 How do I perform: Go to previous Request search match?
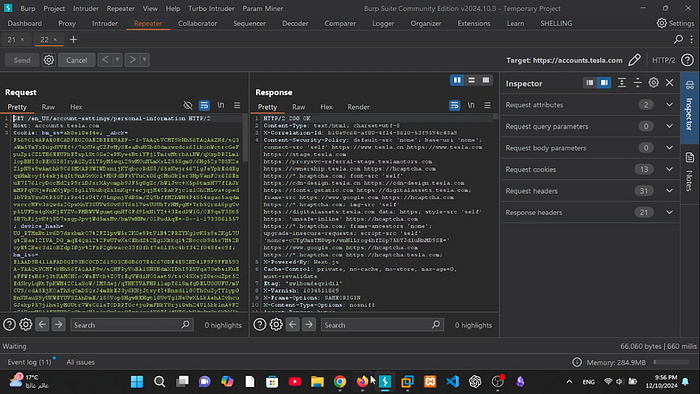[42, 324]
